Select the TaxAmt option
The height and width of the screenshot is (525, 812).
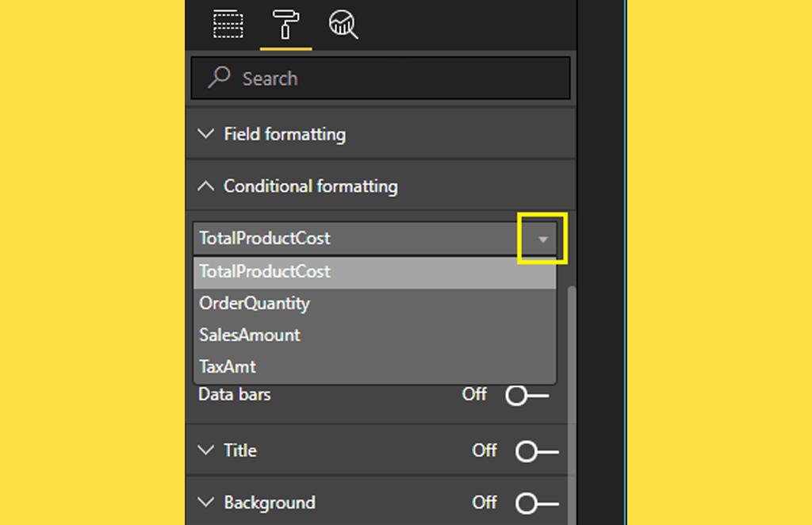coord(228,366)
